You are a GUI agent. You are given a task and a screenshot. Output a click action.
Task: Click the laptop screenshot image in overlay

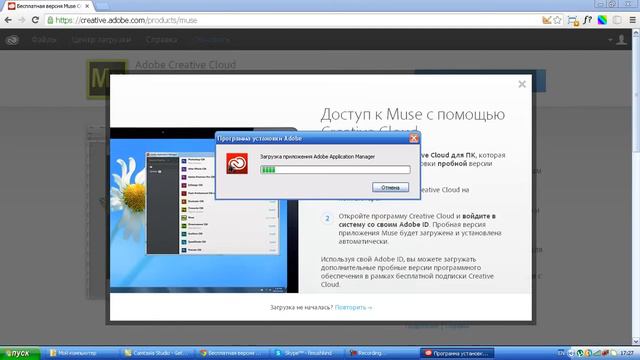pyautogui.click(x=204, y=210)
